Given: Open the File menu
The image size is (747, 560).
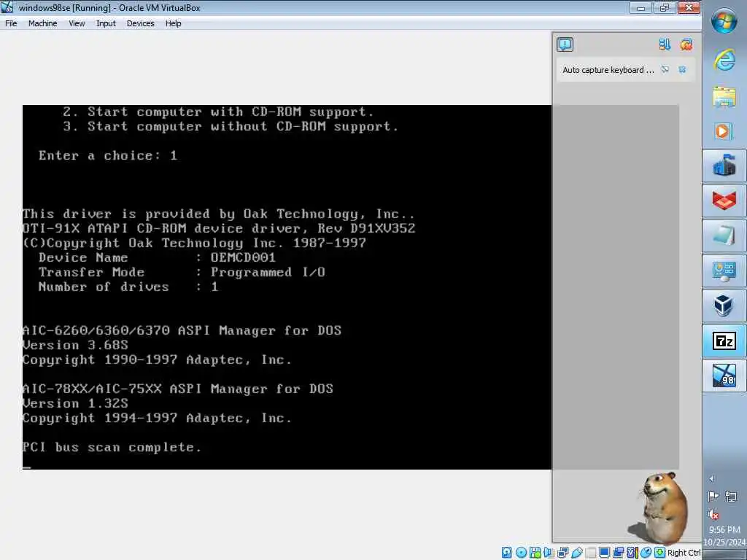Looking at the screenshot, I should (11, 23).
